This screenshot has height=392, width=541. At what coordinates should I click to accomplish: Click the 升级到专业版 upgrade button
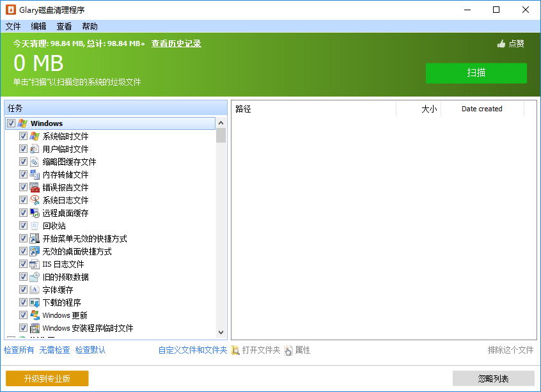(47, 379)
